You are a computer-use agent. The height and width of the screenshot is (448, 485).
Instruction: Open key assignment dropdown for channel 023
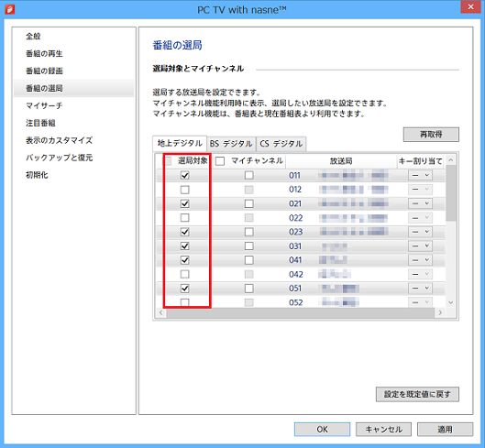(420, 232)
